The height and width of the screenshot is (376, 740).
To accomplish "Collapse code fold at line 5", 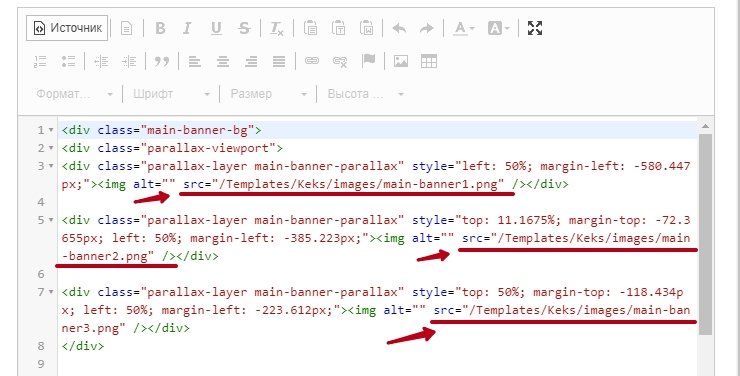I will click(x=51, y=220).
